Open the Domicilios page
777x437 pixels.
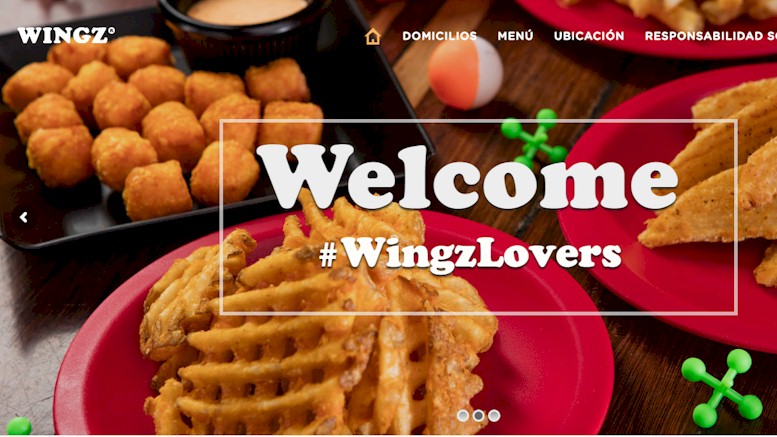(x=440, y=36)
